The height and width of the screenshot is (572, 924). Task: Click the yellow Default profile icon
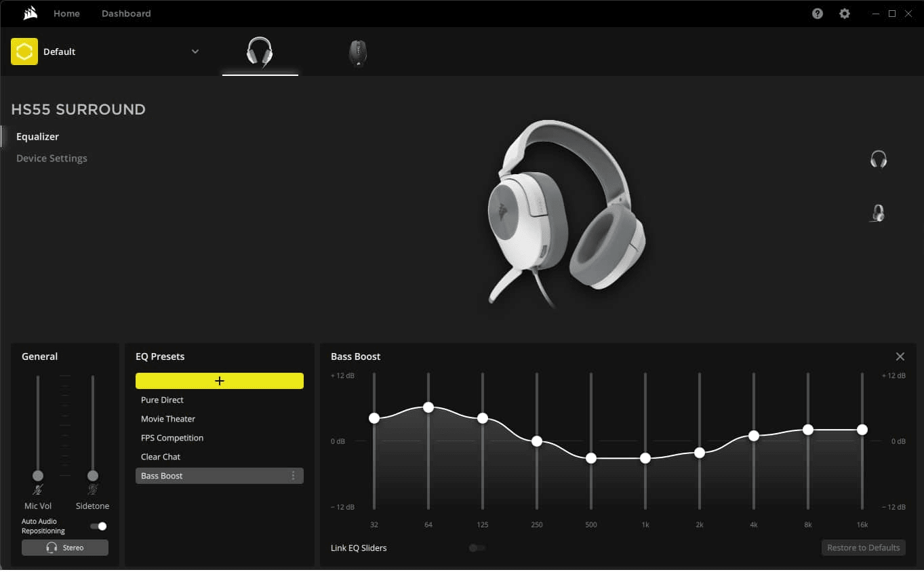pos(24,52)
